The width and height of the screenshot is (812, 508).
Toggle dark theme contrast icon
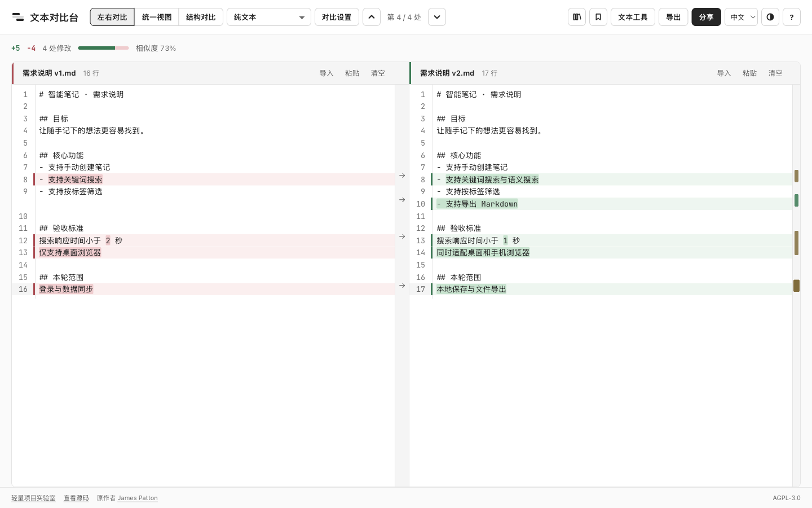(x=770, y=17)
